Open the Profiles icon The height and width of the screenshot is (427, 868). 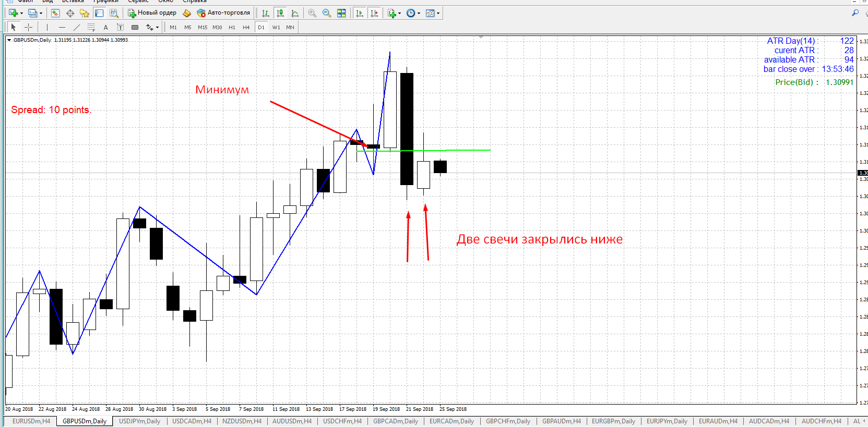point(32,13)
